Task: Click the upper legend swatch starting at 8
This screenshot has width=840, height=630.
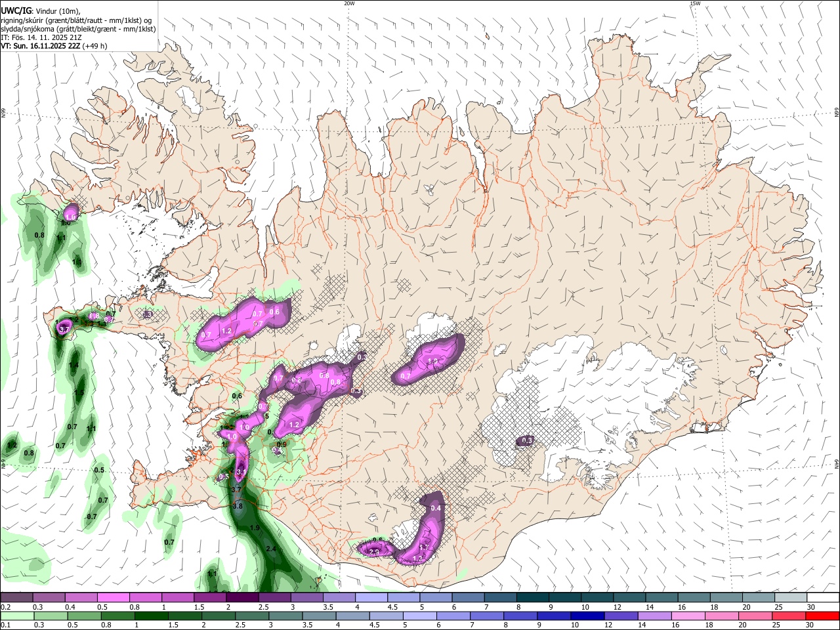Action: tap(532, 597)
